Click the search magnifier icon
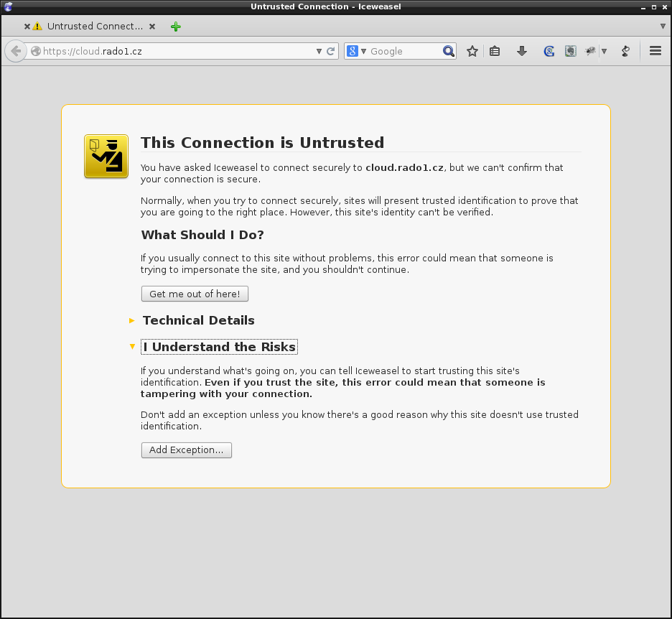672x619 pixels. point(448,51)
